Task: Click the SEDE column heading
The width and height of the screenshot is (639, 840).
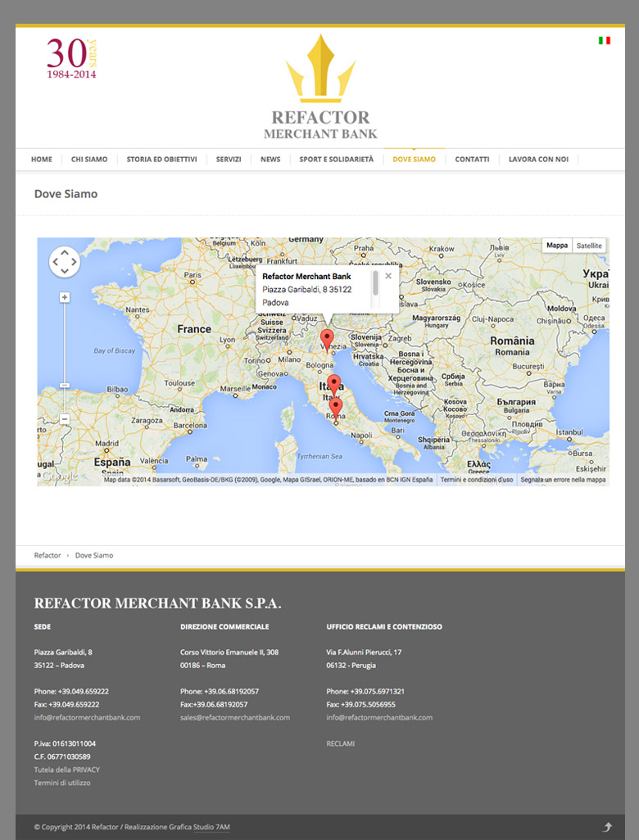Action: 43,626
